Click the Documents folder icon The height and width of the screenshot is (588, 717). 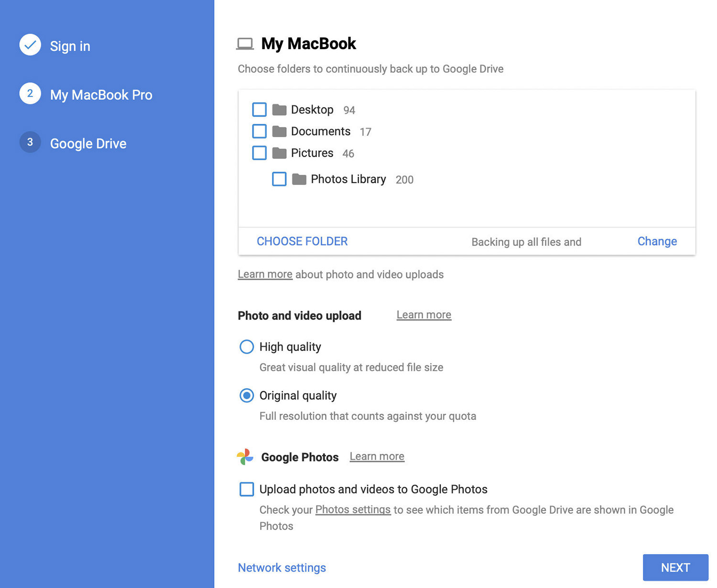tap(279, 131)
